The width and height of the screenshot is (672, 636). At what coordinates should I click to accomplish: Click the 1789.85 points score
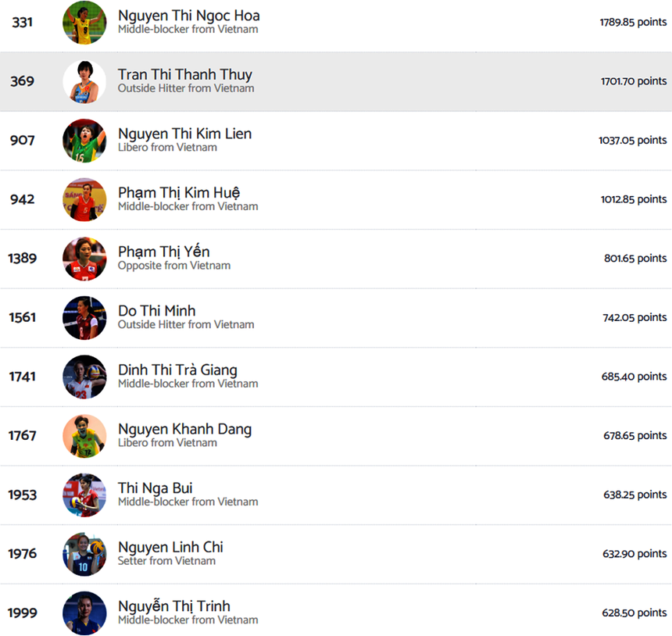tap(633, 23)
